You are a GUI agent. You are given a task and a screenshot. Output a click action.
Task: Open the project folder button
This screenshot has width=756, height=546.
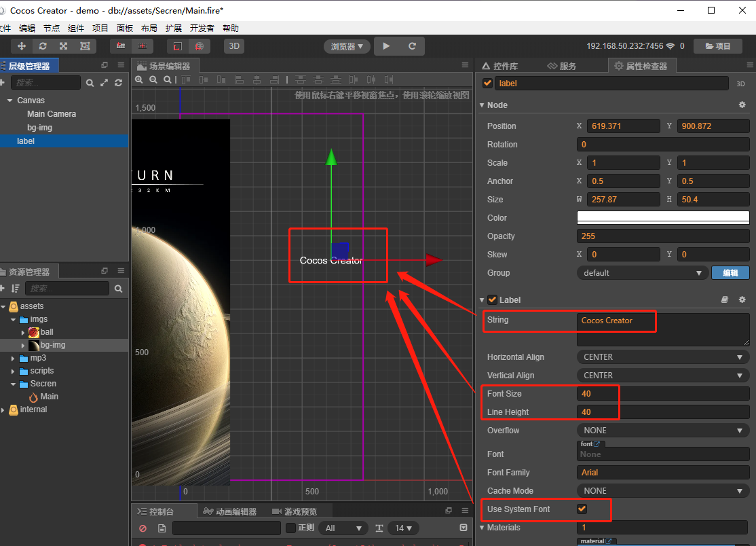click(717, 46)
